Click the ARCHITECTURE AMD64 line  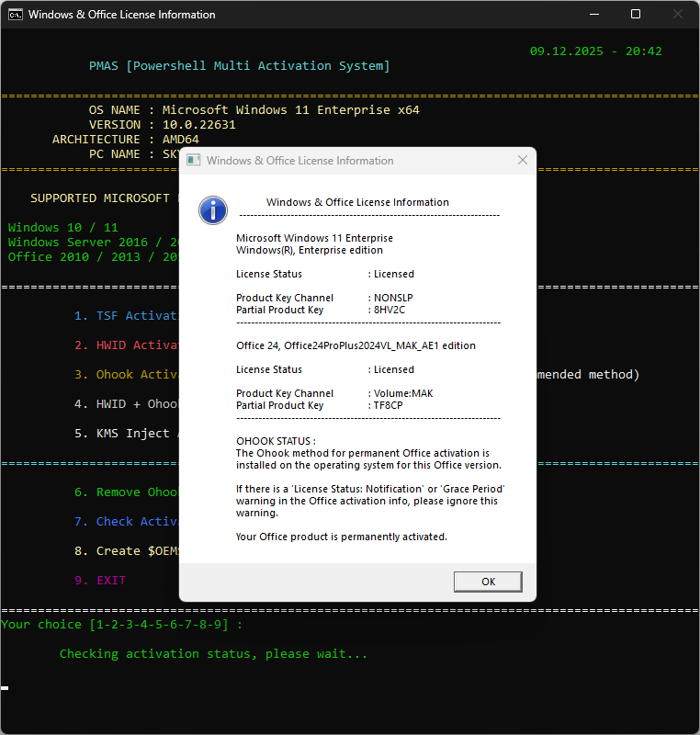tap(126, 140)
